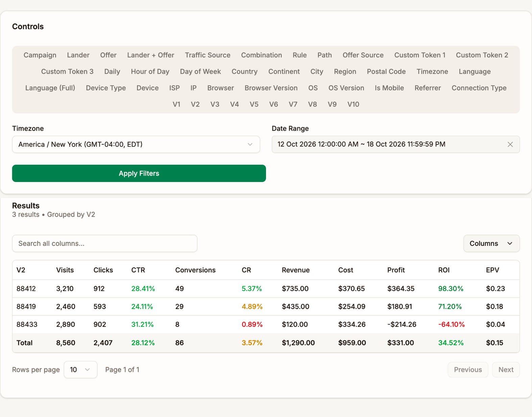Group by Day of Week
The height and width of the screenshot is (417, 532).
200,72
